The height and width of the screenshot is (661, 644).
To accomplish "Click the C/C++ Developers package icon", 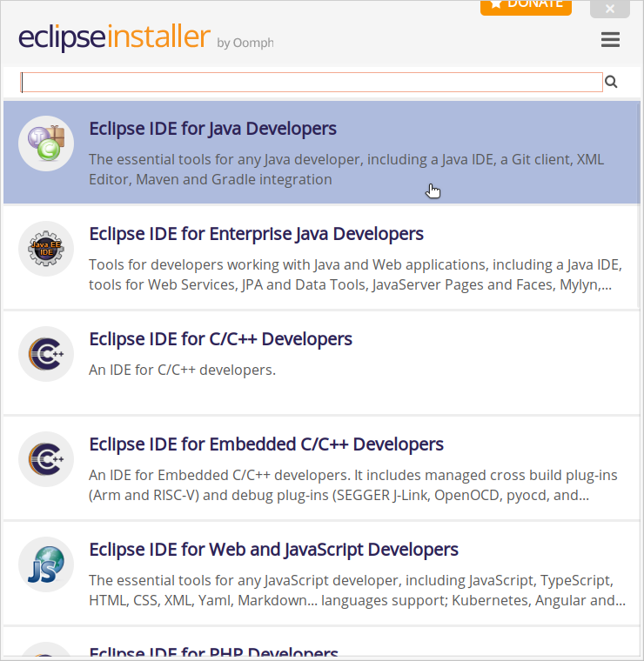I will pos(45,355).
